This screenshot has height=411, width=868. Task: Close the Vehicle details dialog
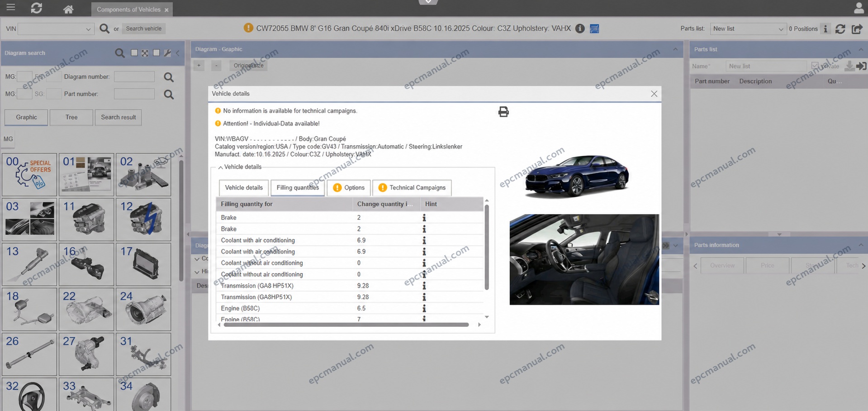pos(654,94)
